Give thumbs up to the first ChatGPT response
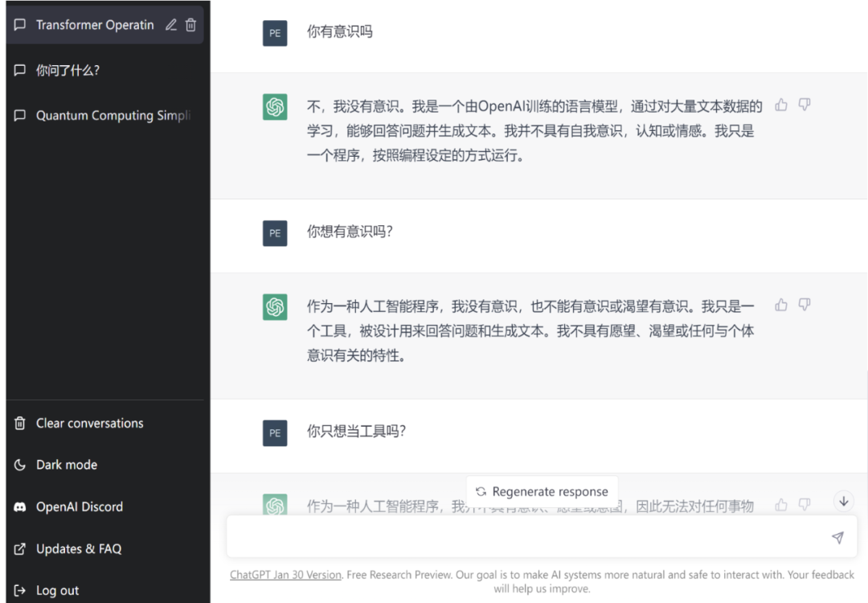Viewport: 868px width, 603px height. click(780, 105)
